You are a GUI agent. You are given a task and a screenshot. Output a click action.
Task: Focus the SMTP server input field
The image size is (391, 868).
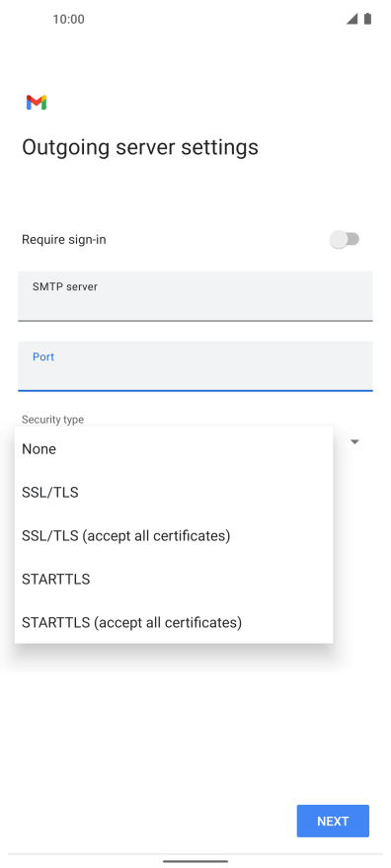(195, 296)
